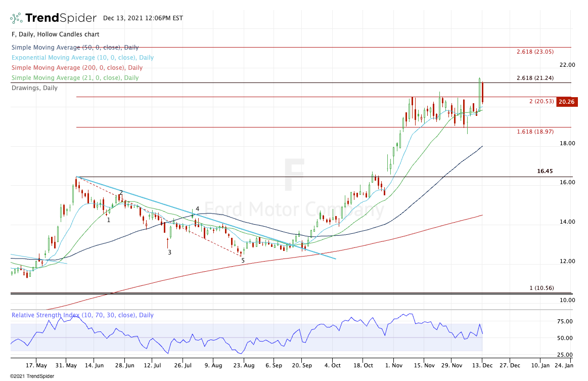Click the current price tag 20.26
This screenshot has width=588, height=381.
[x=566, y=102]
